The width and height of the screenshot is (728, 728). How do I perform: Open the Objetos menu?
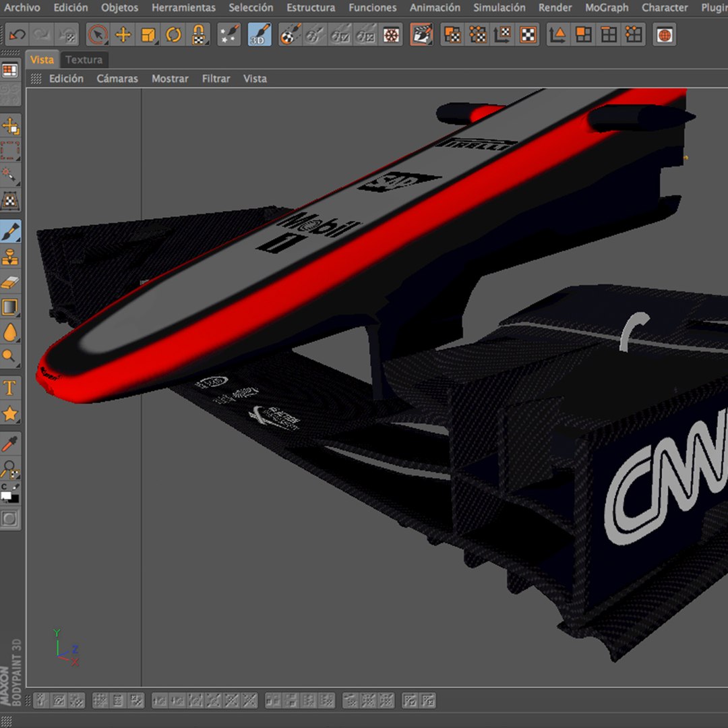[x=119, y=7]
